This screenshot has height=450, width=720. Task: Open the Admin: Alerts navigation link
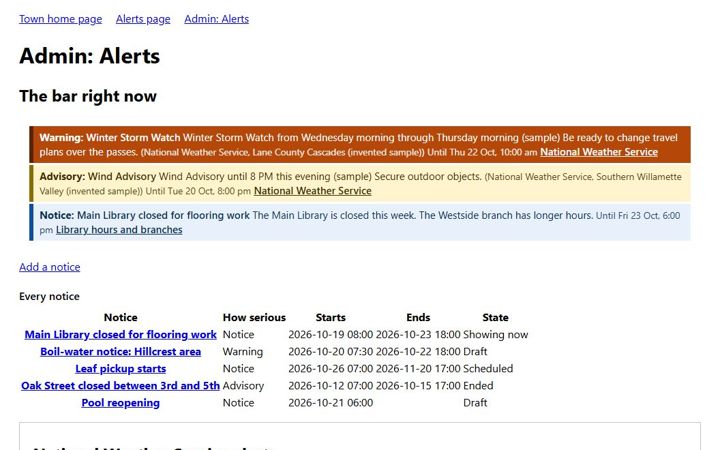[216, 19]
